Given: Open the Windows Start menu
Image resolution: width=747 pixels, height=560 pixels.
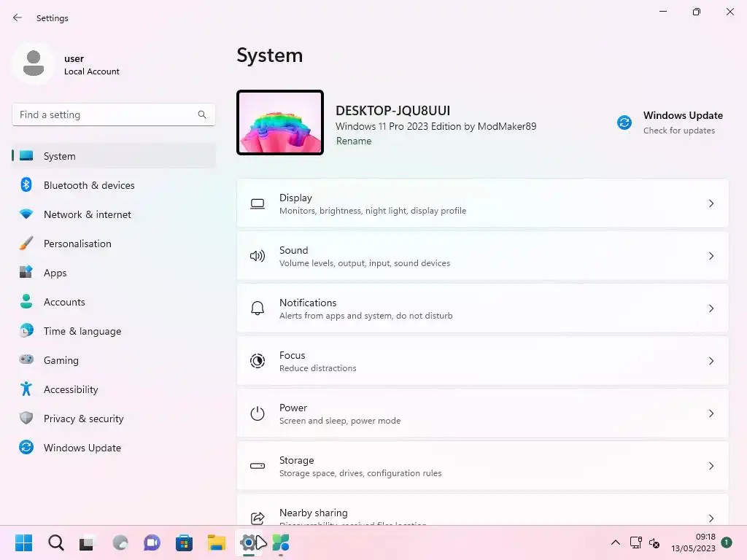Looking at the screenshot, I should point(23,542).
